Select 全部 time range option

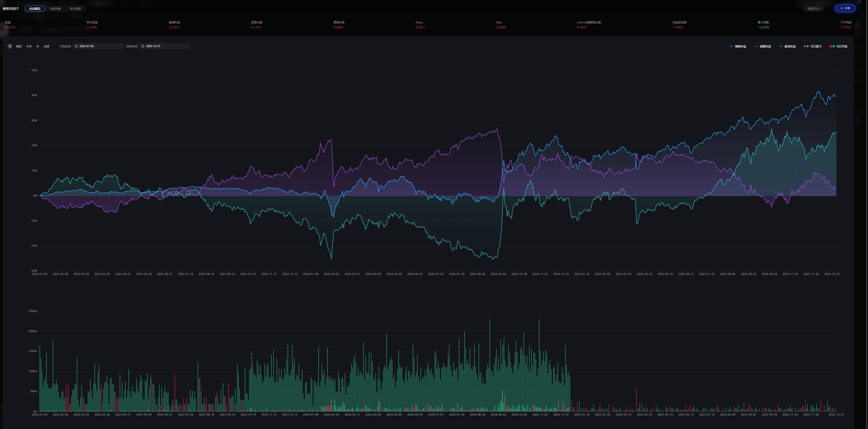click(x=46, y=46)
